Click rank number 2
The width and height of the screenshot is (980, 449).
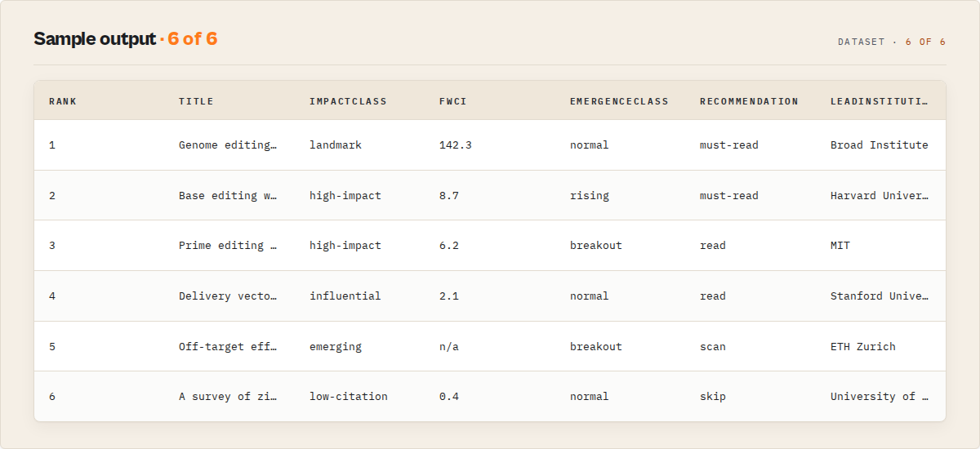pos(52,196)
